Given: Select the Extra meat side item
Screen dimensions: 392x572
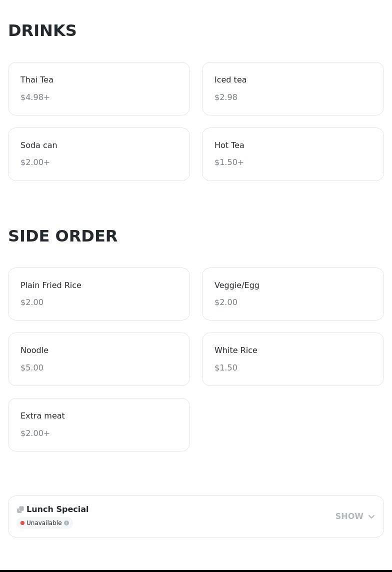Looking at the screenshot, I should pos(99,424).
